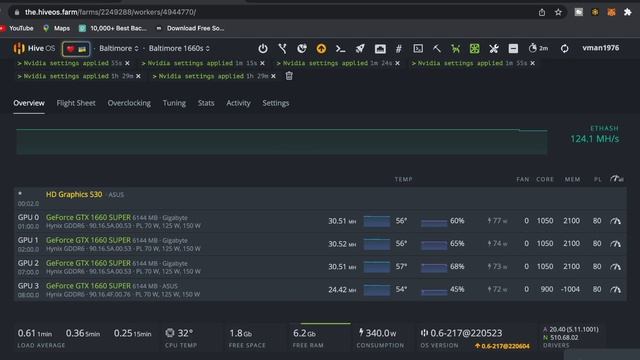The height and width of the screenshot is (360, 640).
Task: Click the remote access globe icon
Action: [302, 49]
